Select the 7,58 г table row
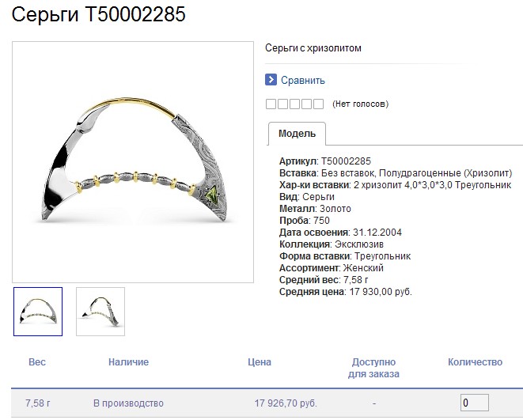Viewport: 523px width, 420px height. (x=267, y=403)
